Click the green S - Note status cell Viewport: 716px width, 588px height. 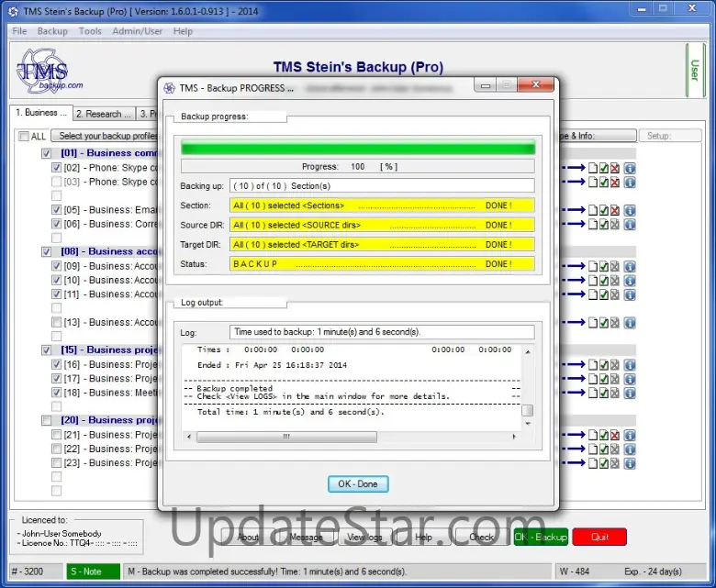[93, 571]
